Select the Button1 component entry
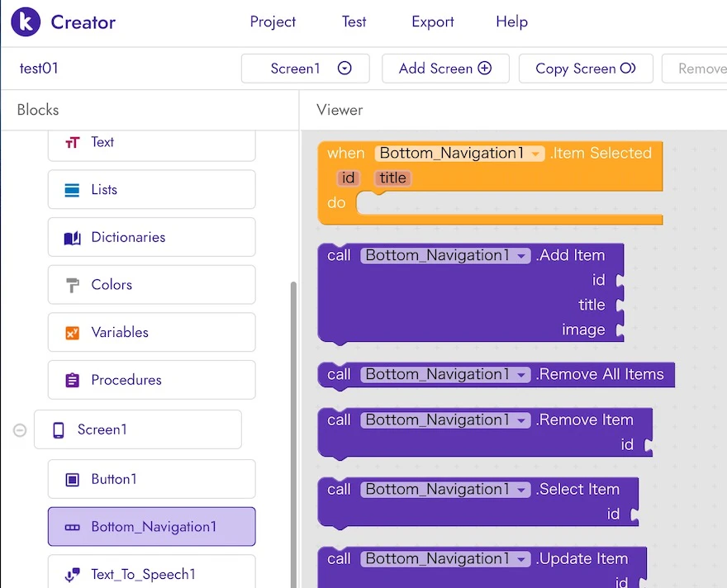 tap(152, 479)
